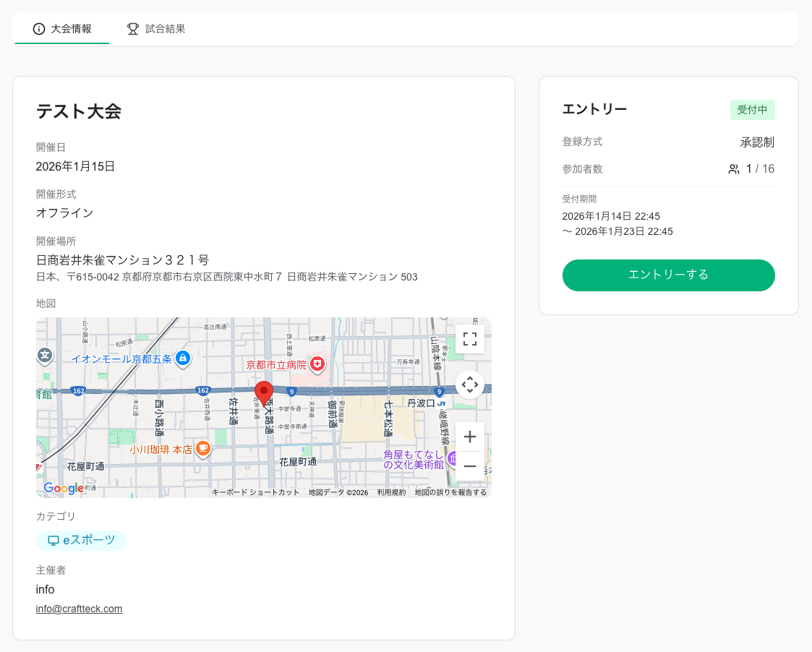Zoom out on the map
The image size is (812, 652).
pyautogui.click(x=470, y=466)
